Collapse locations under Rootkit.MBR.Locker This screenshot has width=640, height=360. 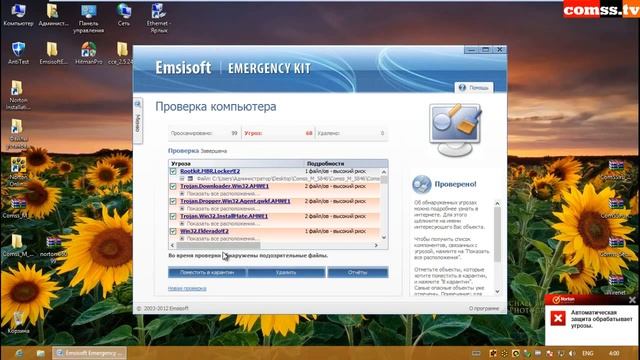(182, 179)
